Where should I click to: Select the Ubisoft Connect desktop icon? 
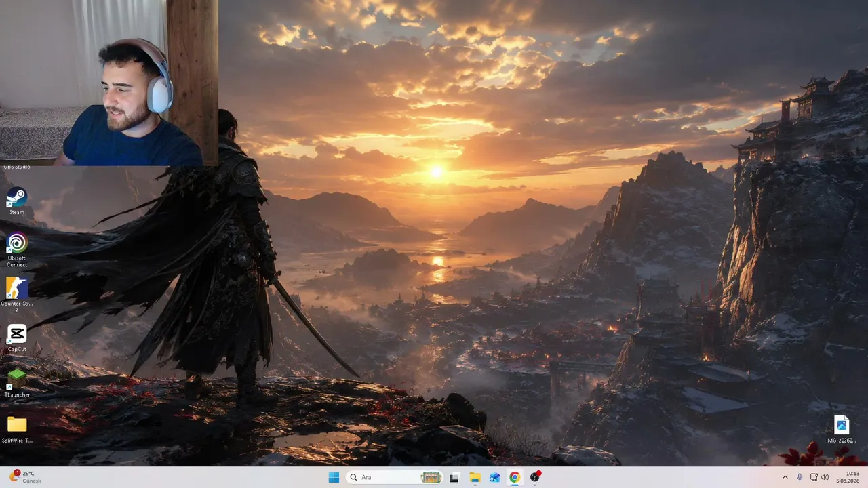coord(17,250)
